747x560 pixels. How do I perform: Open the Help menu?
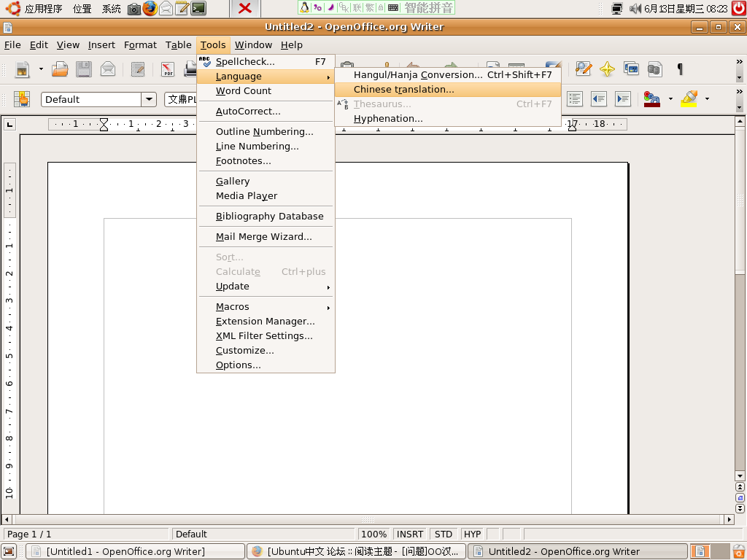[291, 44]
